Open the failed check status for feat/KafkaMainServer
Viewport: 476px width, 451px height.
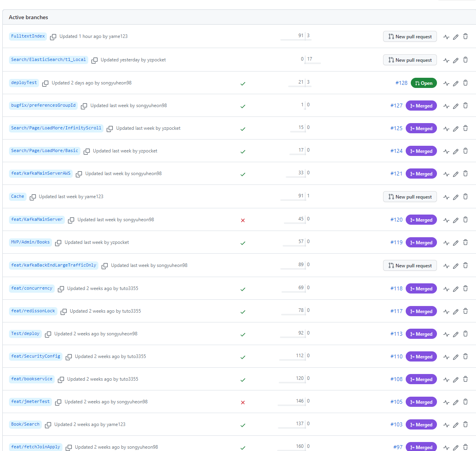243,220
